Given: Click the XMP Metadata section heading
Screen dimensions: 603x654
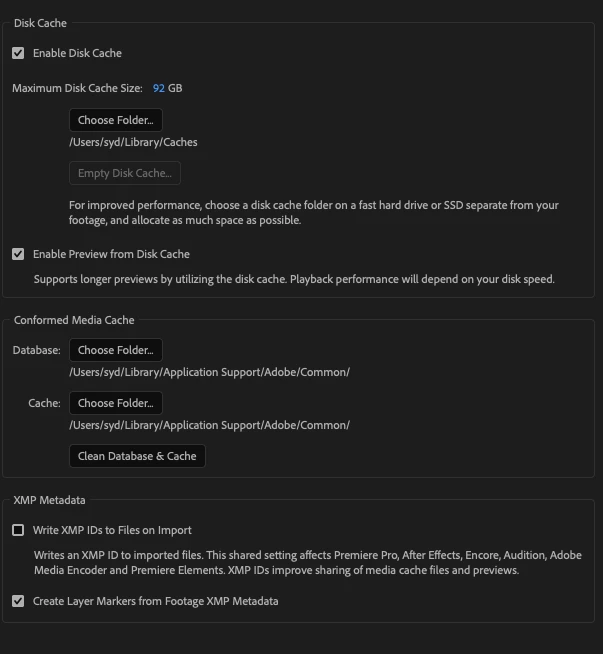Looking at the screenshot, I should coord(49,500).
